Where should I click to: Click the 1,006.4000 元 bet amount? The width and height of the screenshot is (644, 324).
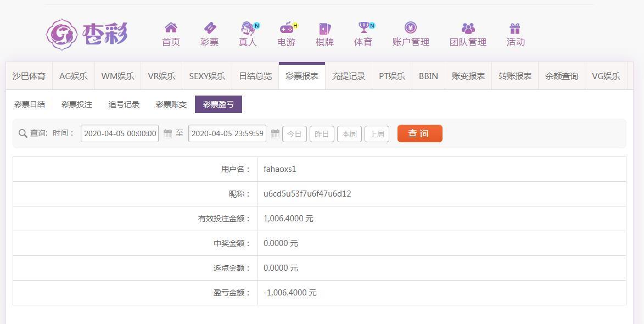click(288, 219)
